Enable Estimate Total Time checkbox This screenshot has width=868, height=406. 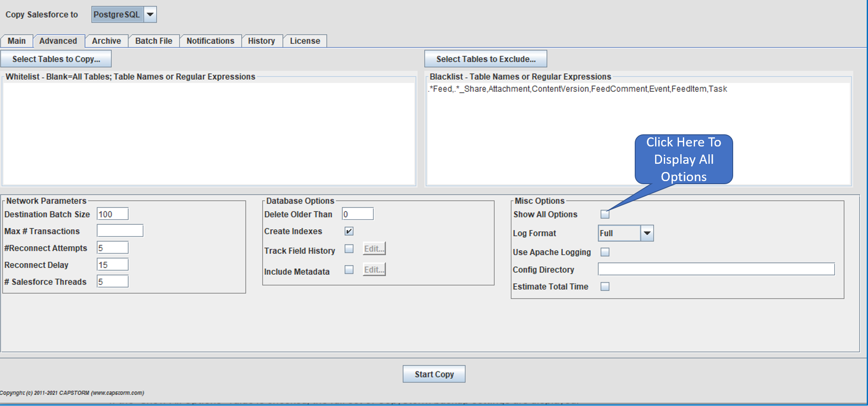tap(605, 286)
